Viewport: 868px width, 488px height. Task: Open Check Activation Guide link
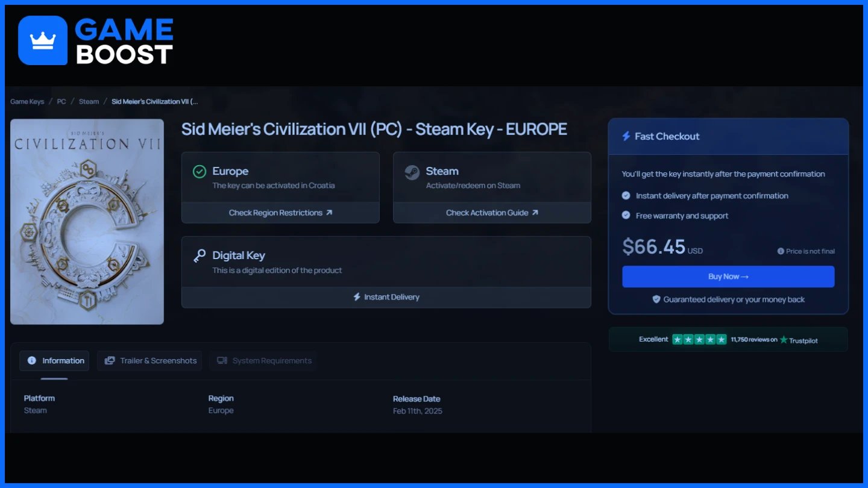coord(492,213)
